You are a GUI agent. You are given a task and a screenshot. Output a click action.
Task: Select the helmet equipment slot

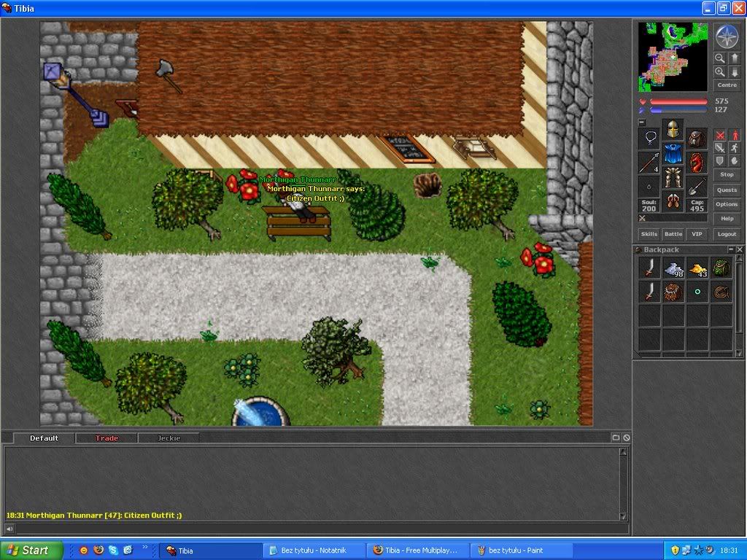(673, 128)
